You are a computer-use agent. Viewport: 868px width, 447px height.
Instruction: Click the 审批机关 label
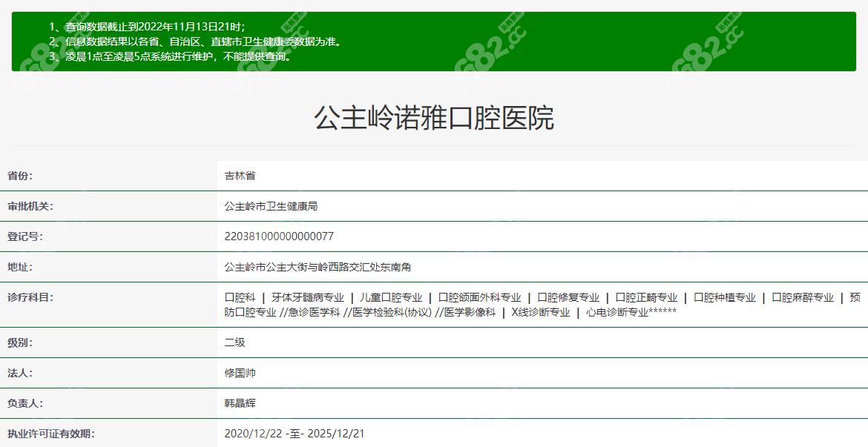30,206
